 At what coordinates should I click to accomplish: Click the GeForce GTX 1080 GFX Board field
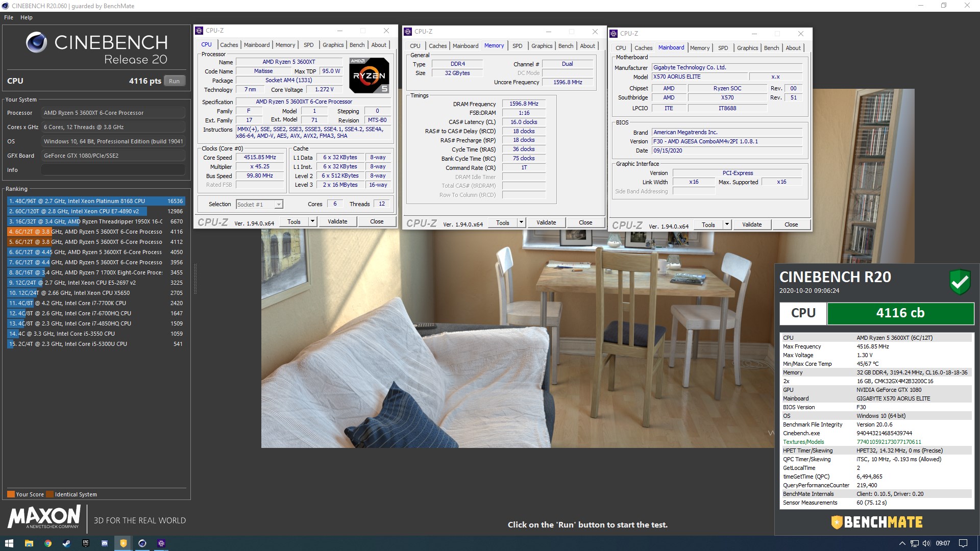(113, 156)
